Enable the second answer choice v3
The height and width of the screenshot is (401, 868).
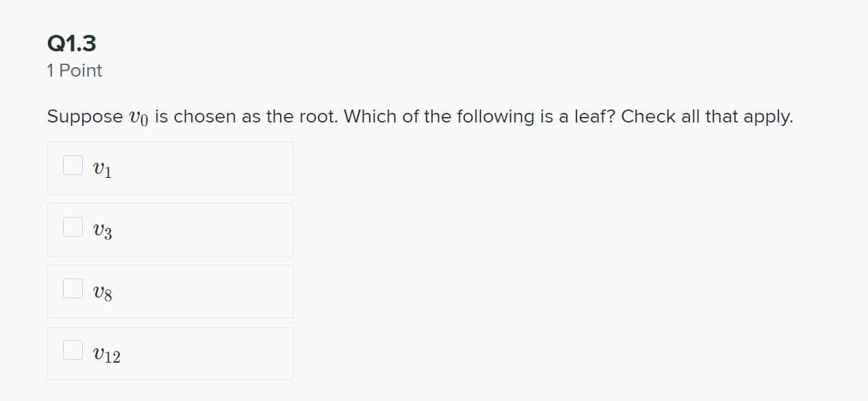point(72,227)
